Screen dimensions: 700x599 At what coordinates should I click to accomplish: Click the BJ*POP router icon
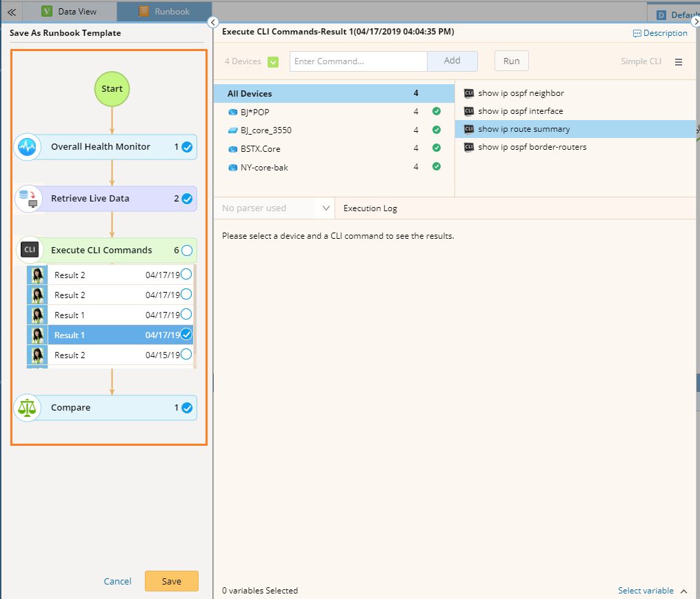pyautogui.click(x=232, y=112)
